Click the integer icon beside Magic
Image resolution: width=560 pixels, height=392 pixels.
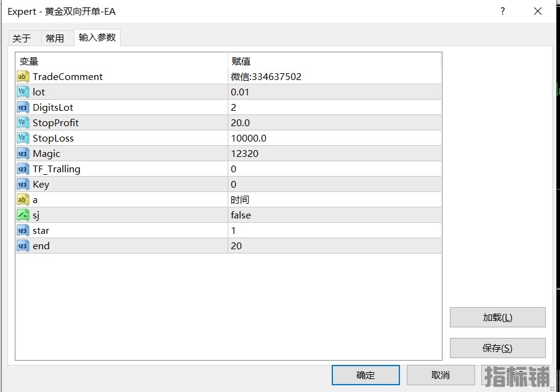(23, 153)
